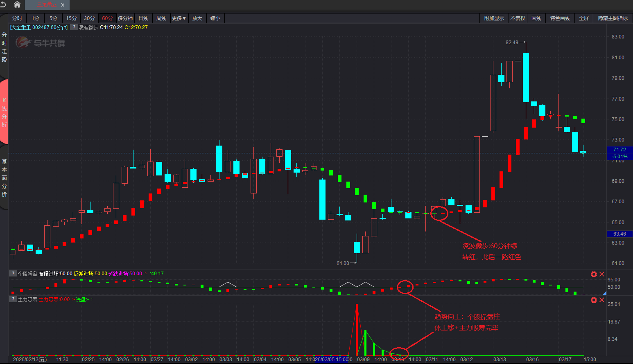Image resolution: width=633 pixels, height=364 pixels.
Task: Click the 放大 zoom in button
Action: pyautogui.click(x=197, y=18)
